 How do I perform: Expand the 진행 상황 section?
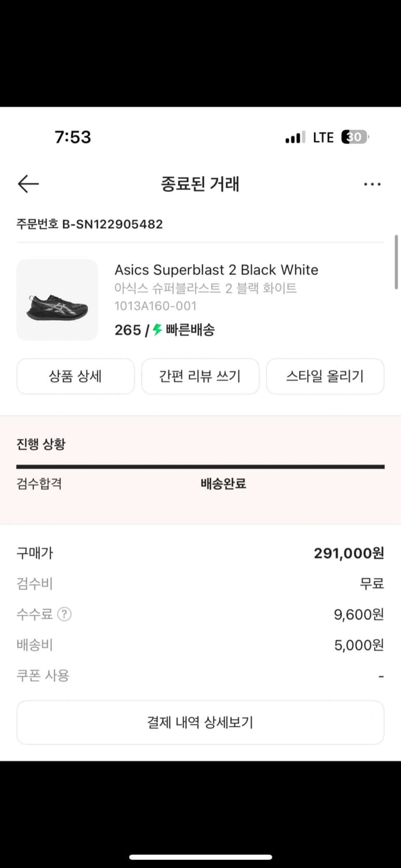tap(41, 444)
